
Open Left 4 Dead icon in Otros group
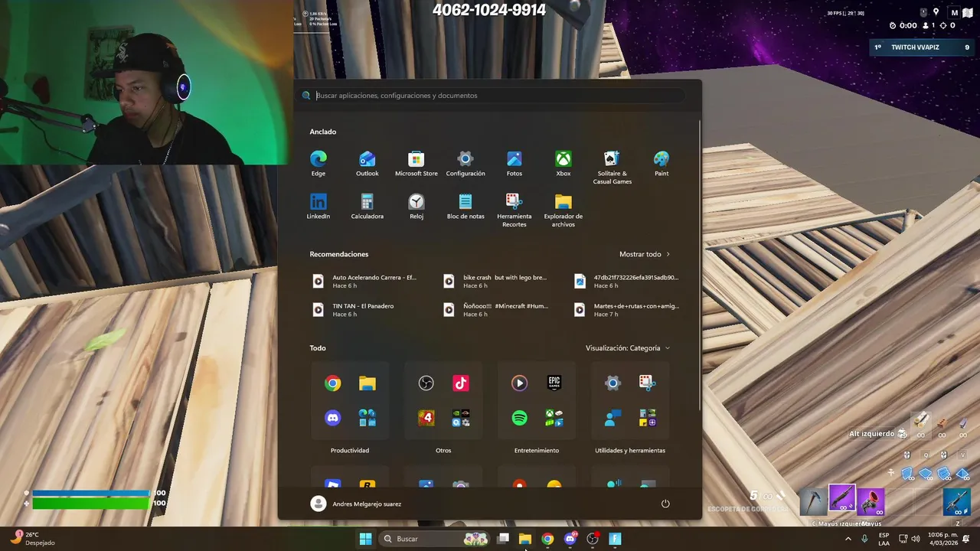pos(426,418)
